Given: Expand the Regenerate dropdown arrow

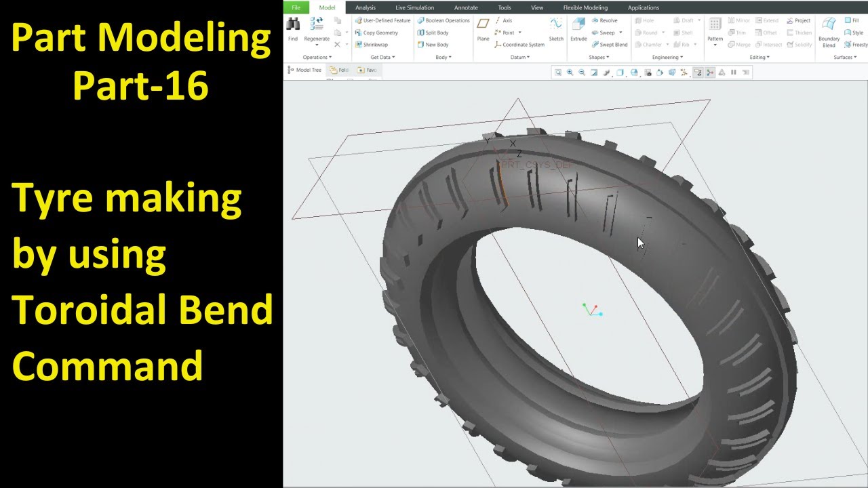Looking at the screenshot, I should coord(317,45).
